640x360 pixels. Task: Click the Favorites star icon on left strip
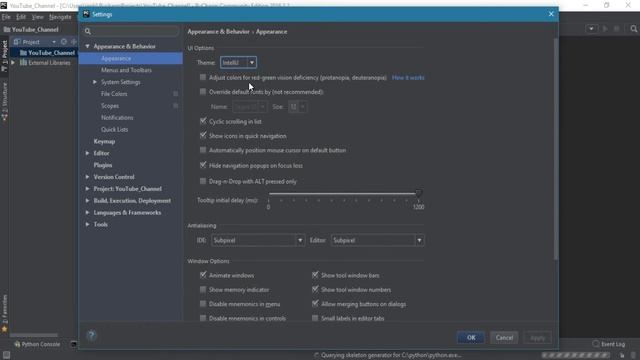click(x=4, y=329)
